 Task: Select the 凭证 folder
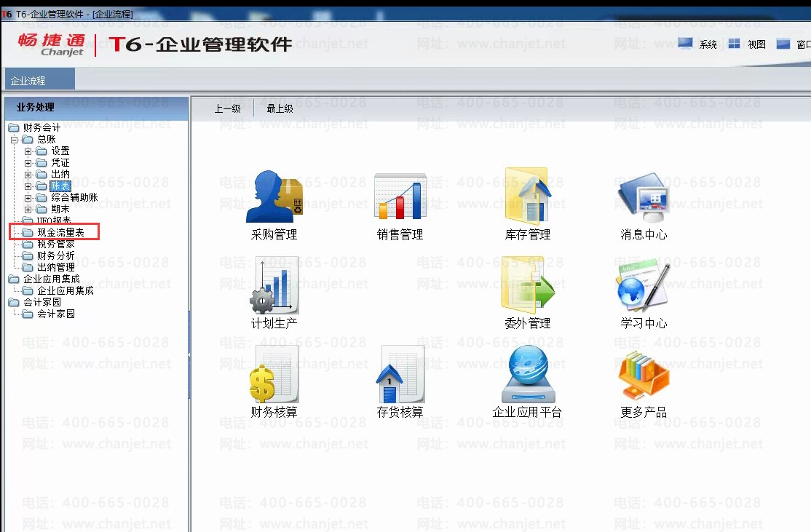click(x=60, y=162)
